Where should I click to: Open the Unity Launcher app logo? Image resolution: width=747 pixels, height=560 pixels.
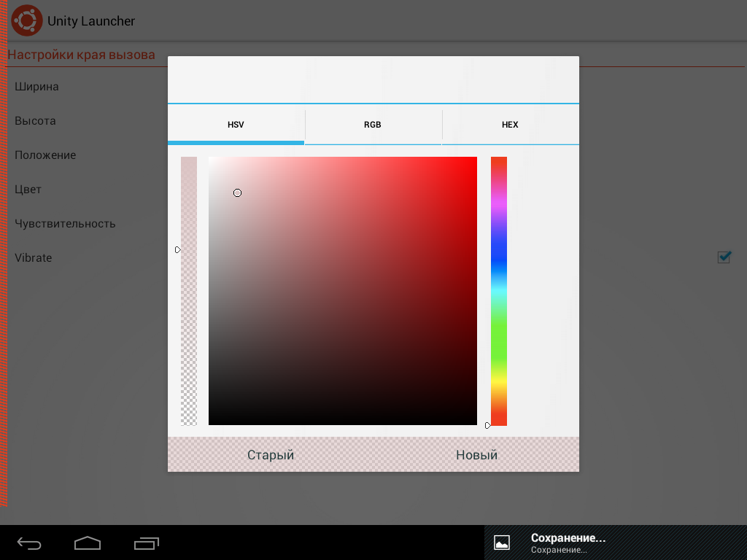27,20
